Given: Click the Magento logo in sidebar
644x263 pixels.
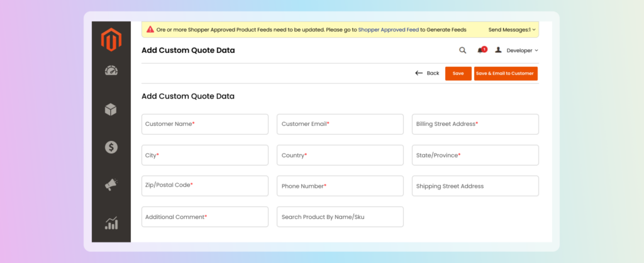Looking at the screenshot, I should click(111, 40).
